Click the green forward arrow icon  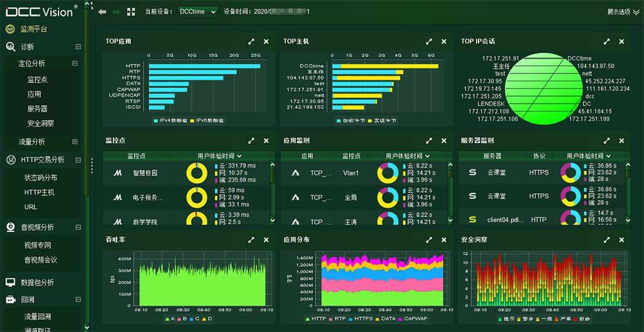point(117,12)
